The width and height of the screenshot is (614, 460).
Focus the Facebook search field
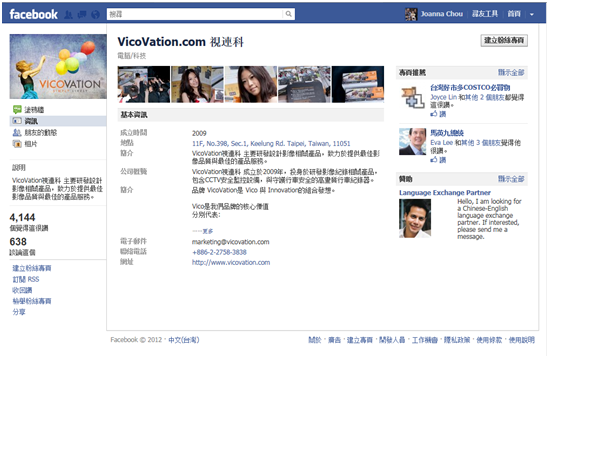pos(195,14)
